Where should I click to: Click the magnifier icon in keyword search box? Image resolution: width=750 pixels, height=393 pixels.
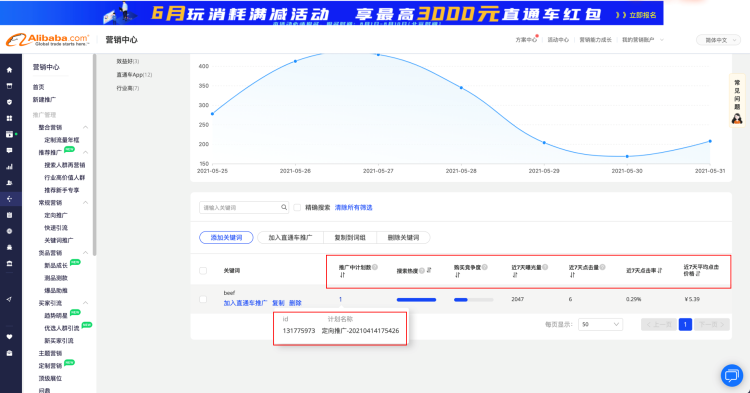click(x=284, y=207)
